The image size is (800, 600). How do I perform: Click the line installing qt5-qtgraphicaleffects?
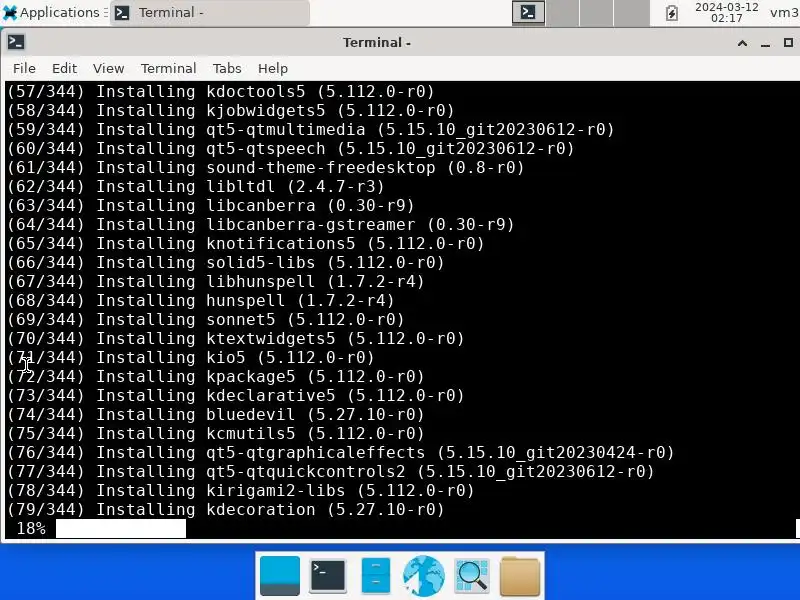pos(340,452)
